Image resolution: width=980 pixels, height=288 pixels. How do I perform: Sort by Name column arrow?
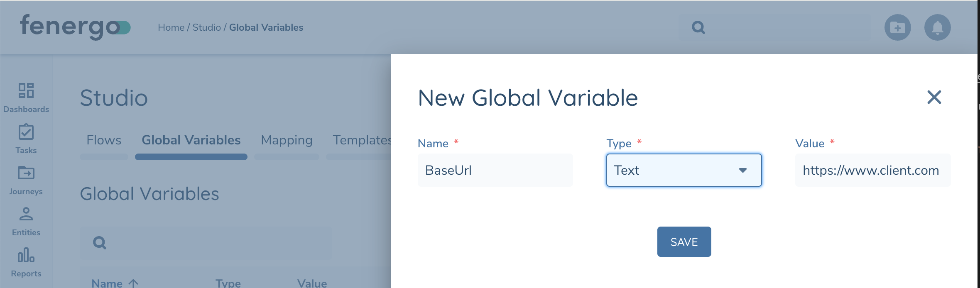tap(133, 283)
